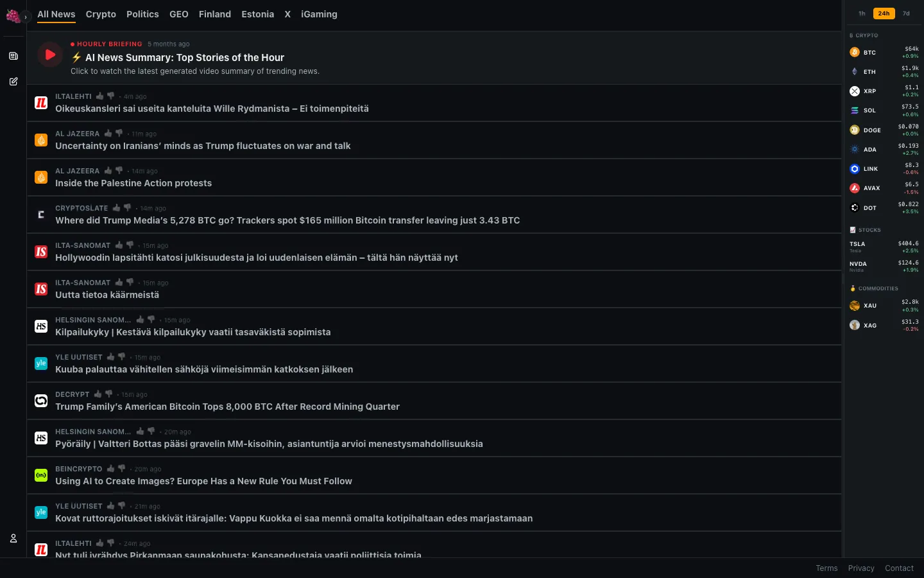
Task: Dislike the Kuuba palauttaa sähköjä story
Action: pyautogui.click(x=121, y=356)
